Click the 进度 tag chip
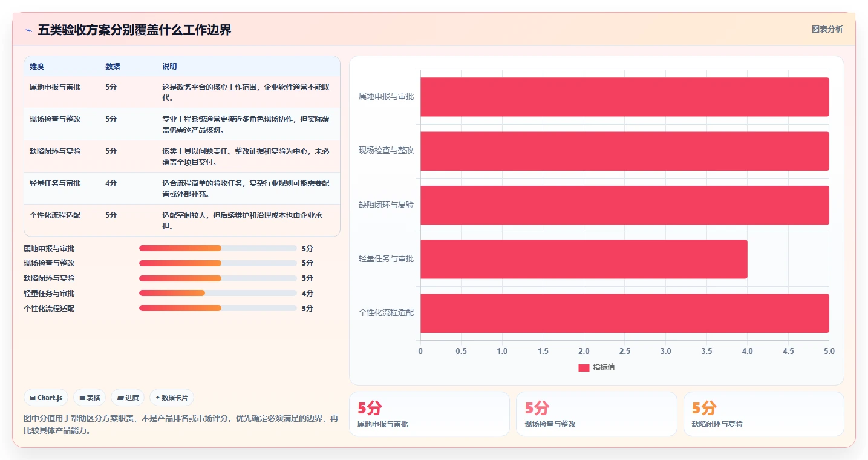Viewport: 868px width, 460px height. click(x=128, y=398)
